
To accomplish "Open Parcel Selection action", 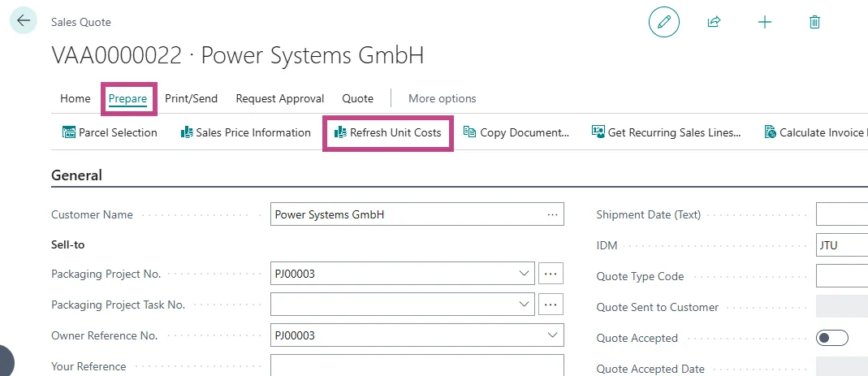I will point(110,132).
